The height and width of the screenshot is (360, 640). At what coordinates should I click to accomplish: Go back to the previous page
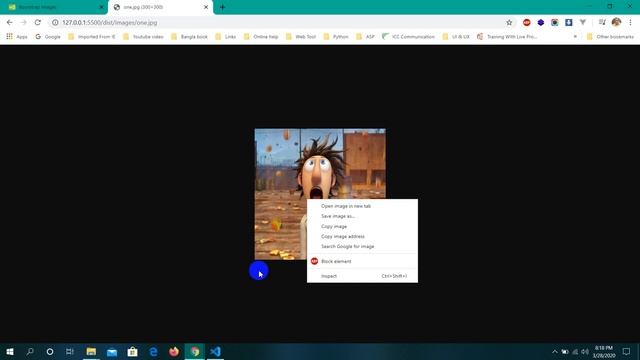[x=9, y=22]
